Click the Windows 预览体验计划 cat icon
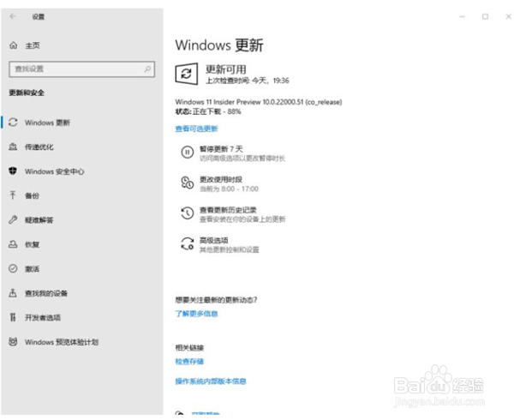514x420 pixels. click(x=13, y=342)
